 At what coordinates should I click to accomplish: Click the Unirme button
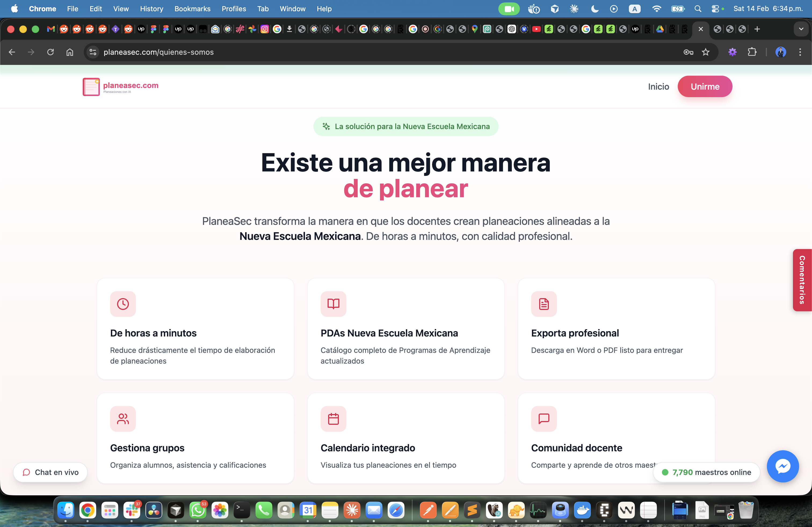[705, 86]
